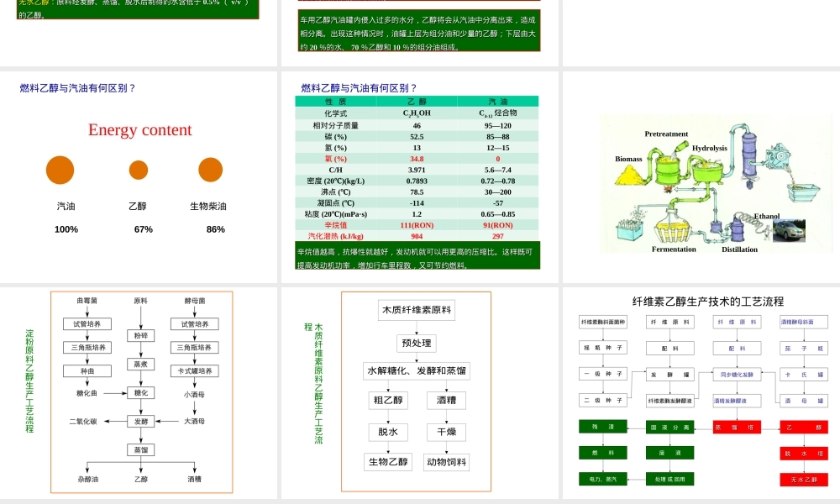Click the 'Distillation' label in the diagram
The image size is (840, 504).
tap(739, 249)
